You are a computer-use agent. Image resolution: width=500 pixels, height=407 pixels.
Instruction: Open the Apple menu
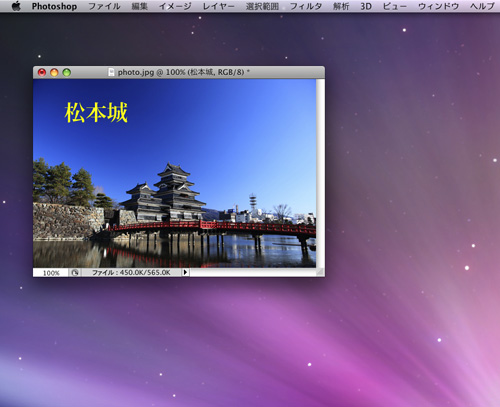[16, 6]
